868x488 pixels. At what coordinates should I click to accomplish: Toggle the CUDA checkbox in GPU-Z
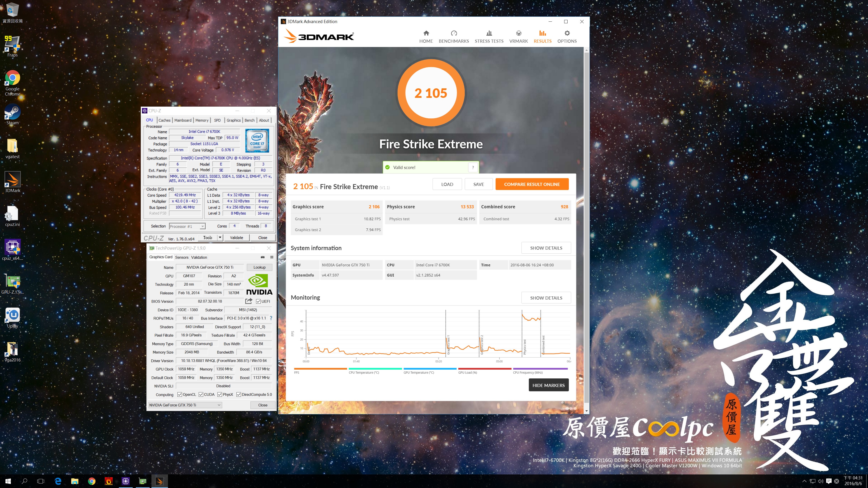pyautogui.click(x=201, y=394)
